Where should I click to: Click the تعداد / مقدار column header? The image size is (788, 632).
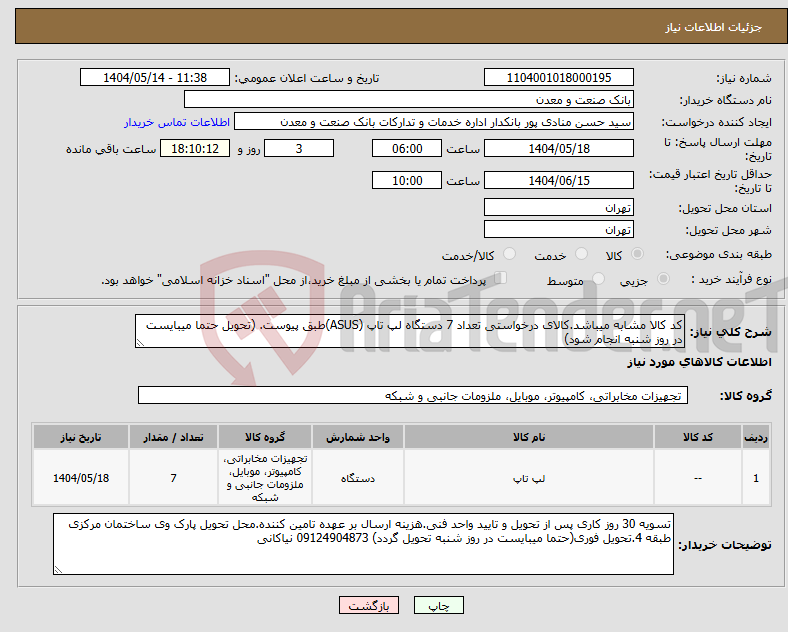coord(173,437)
